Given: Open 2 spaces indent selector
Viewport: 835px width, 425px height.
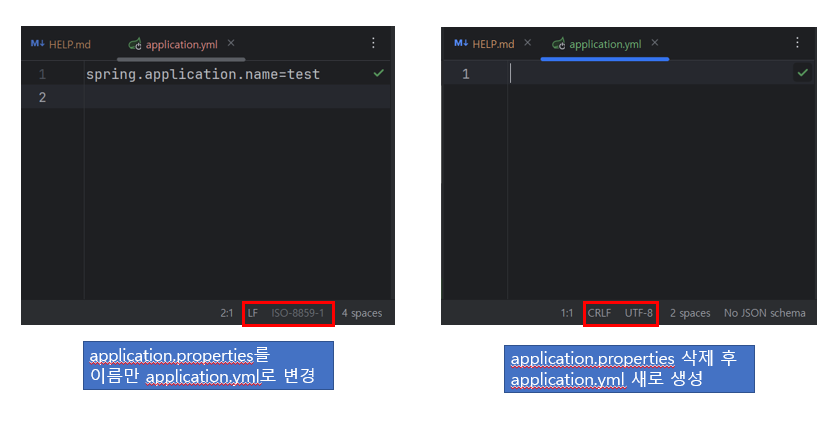Looking at the screenshot, I should tap(690, 313).
